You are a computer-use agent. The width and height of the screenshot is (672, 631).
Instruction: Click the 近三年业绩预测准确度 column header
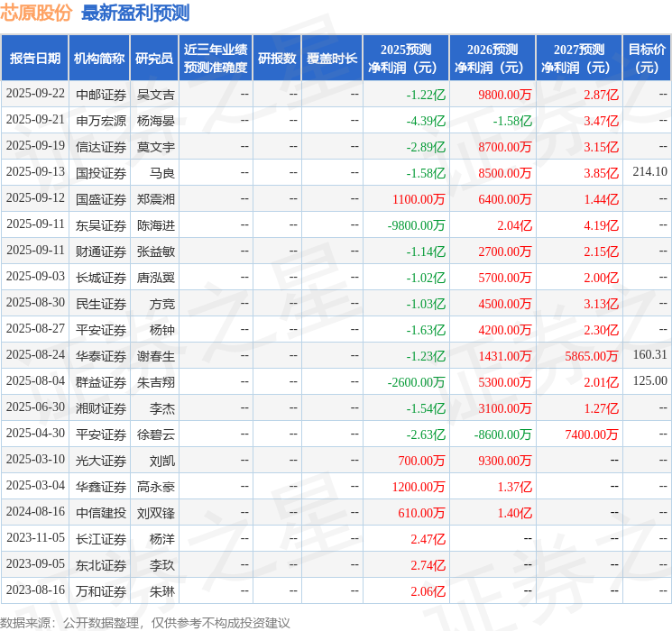(x=216, y=59)
